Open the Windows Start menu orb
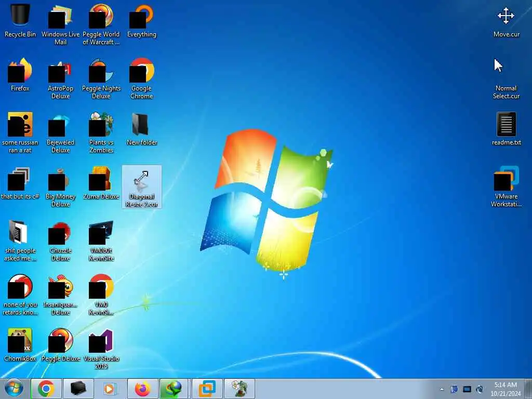This screenshot has height=399, width=532. pyautogui.click(x=14, y=389)
